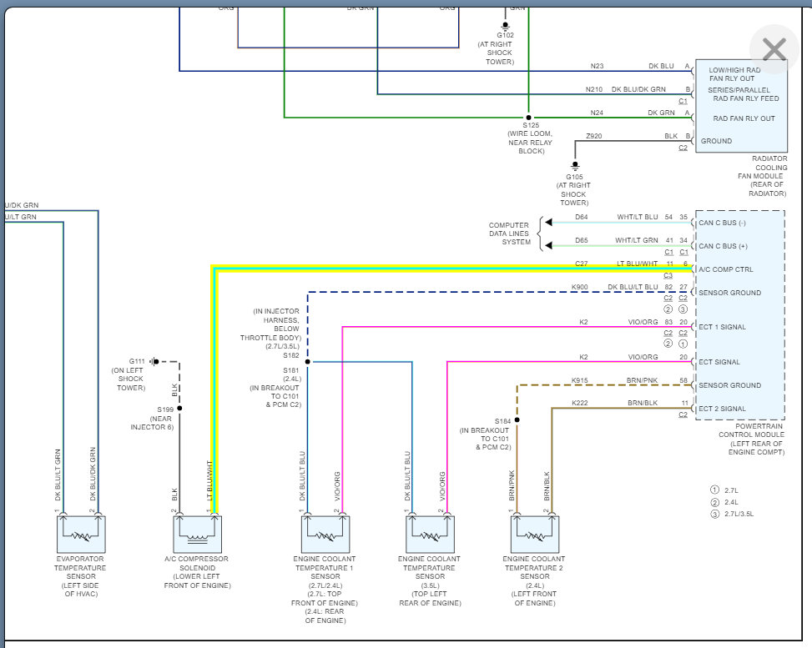
Task: Click the "N24" circuit label
Action: (x=597, y=113)
